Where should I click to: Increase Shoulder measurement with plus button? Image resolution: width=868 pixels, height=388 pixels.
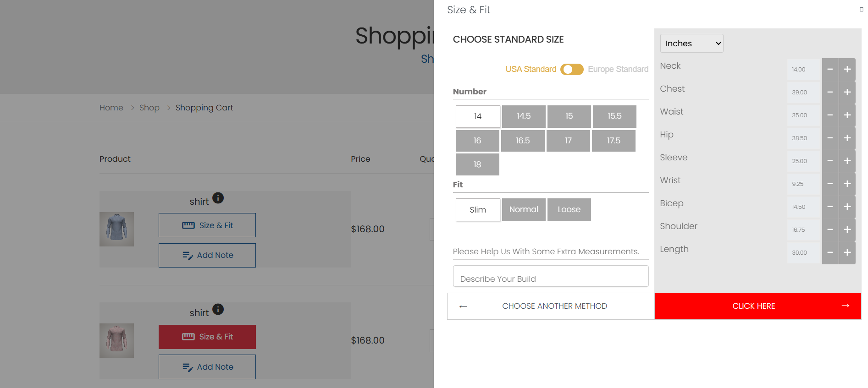[x=847, y=230]
